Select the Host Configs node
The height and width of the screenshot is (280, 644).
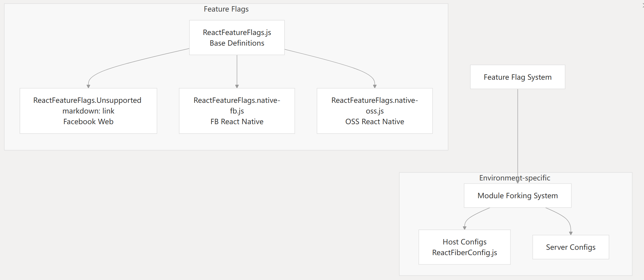(x=464, y=247)
